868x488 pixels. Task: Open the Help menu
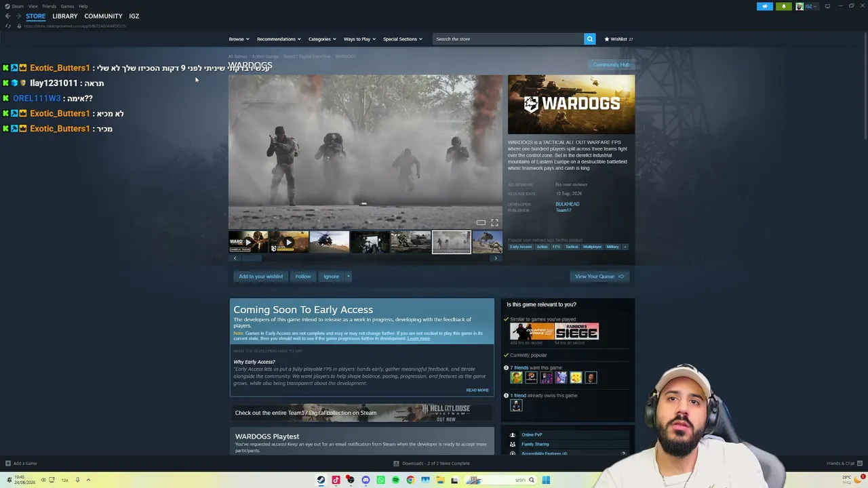click(x=83, y=6)
